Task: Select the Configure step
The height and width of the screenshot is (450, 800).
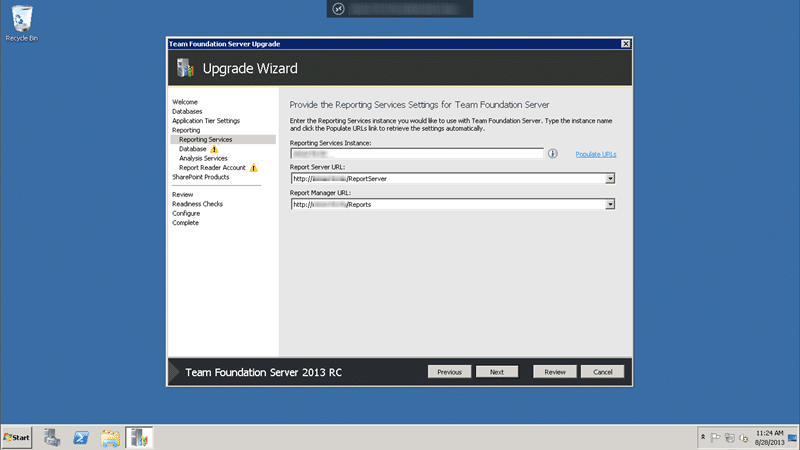Action: tap(186, 213)
